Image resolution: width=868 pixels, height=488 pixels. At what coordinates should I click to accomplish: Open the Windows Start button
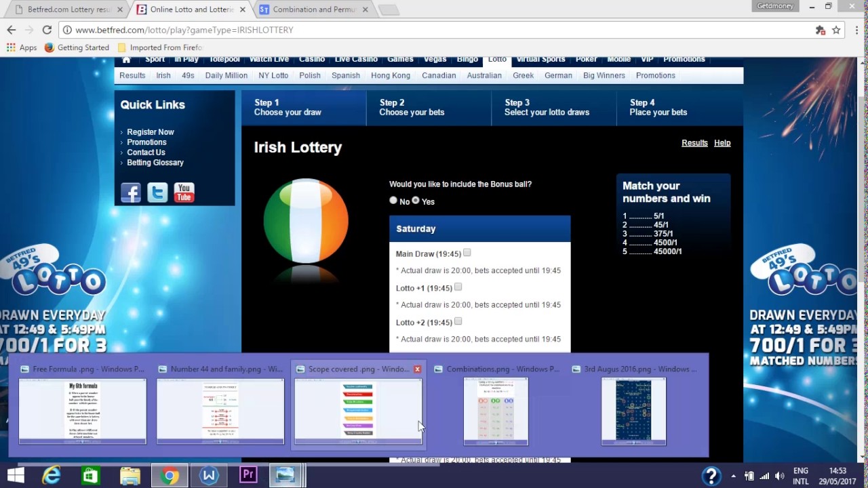[x=15, y=476]
